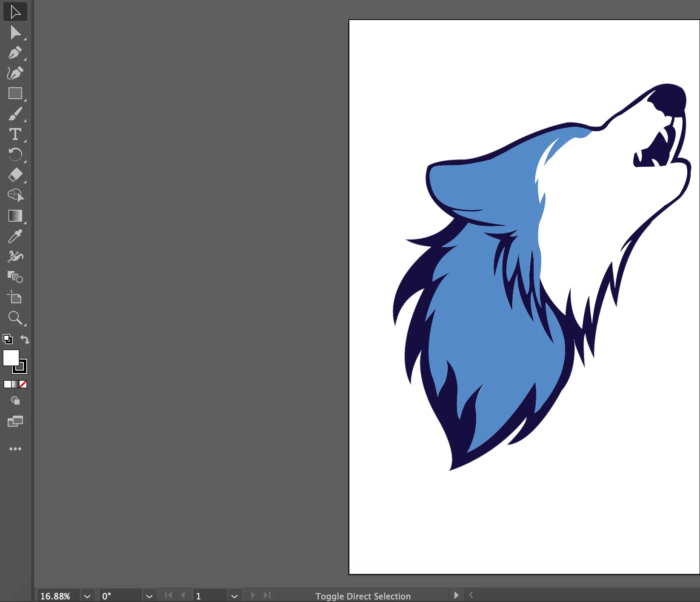Select the Gradient tool
The image size is (700, 602).
tap(15, 216)
